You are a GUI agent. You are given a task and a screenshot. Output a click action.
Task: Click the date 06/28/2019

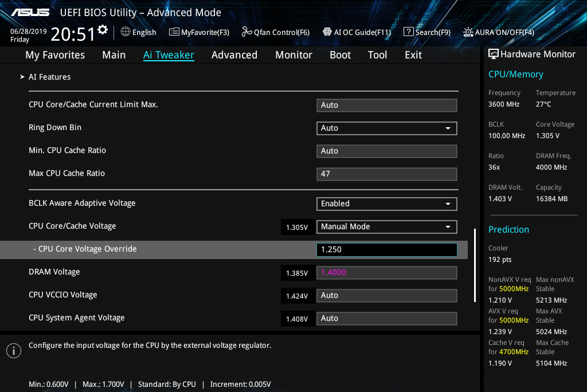(x=29, y=31)
